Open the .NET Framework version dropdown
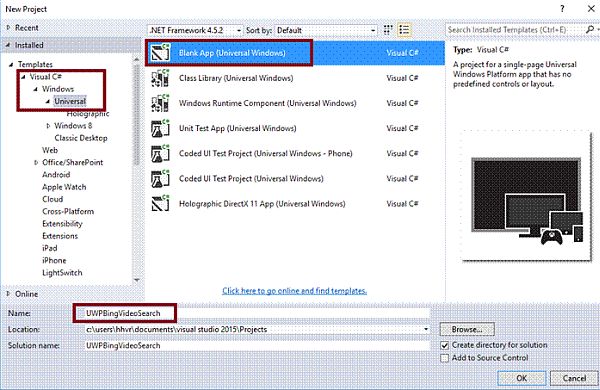 click(195, 30)
